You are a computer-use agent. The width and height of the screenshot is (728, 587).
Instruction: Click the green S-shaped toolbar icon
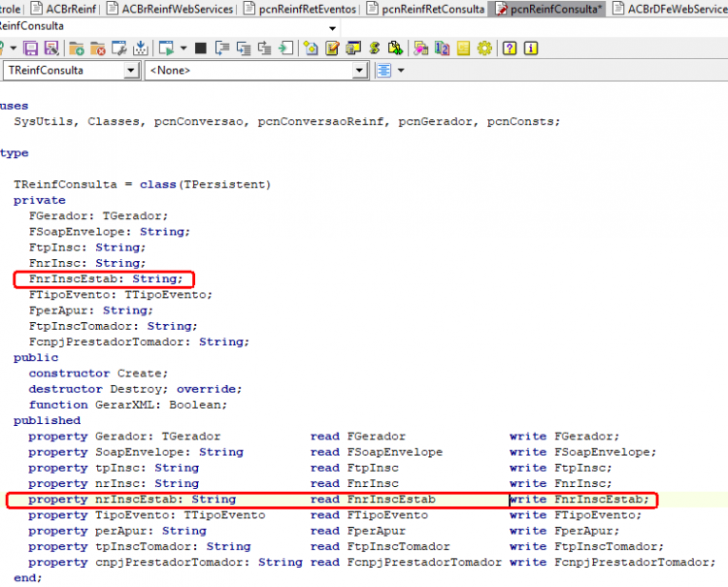(375, 49)
